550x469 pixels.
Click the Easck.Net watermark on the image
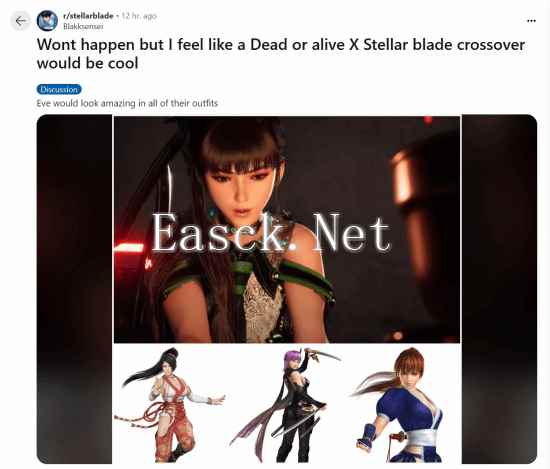pyautogui.click(x=271, y=233)
